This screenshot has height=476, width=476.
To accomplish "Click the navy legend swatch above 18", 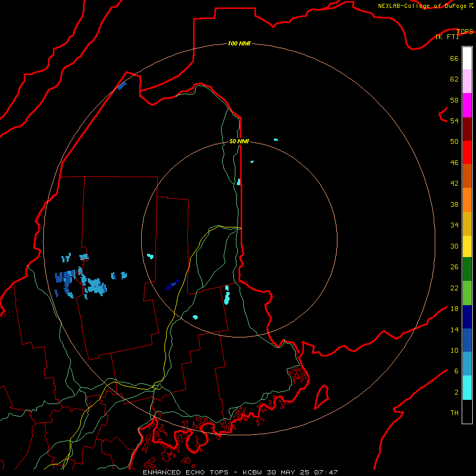I will click(467, 317).
